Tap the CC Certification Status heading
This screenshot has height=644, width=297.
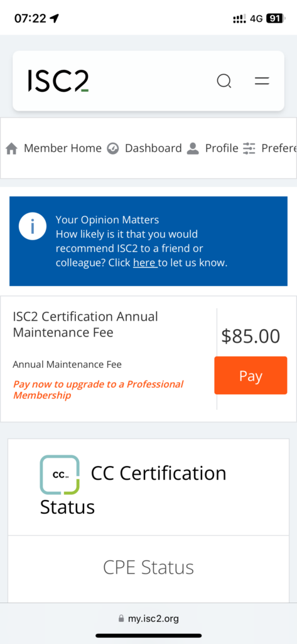click(x=133, y=489)
